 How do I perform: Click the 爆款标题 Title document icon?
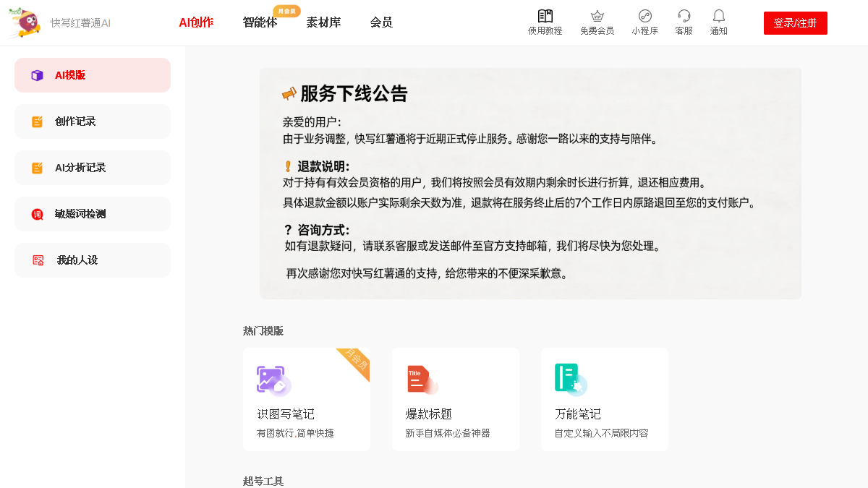coord(422,380)
